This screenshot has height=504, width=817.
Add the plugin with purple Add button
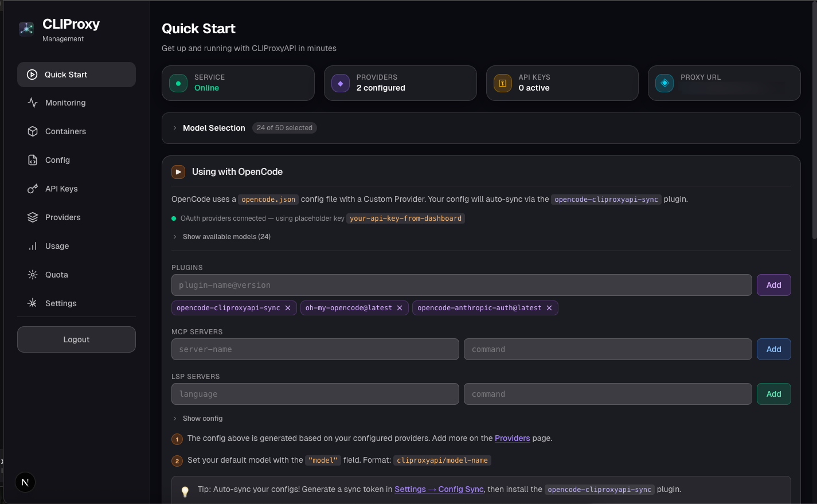774,285
